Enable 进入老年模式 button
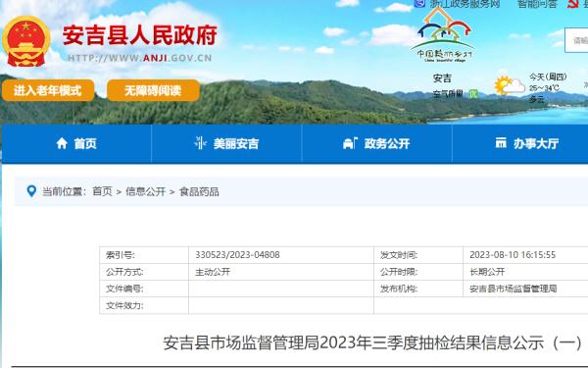588x368 pixels. point(48,90)
